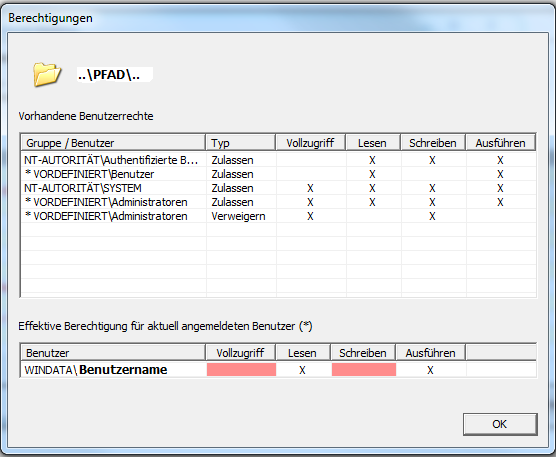Click Vollzugriff X in Administratoren Zulassen row
This screenshot has width=556, height=457.
[x=310, y=202]
